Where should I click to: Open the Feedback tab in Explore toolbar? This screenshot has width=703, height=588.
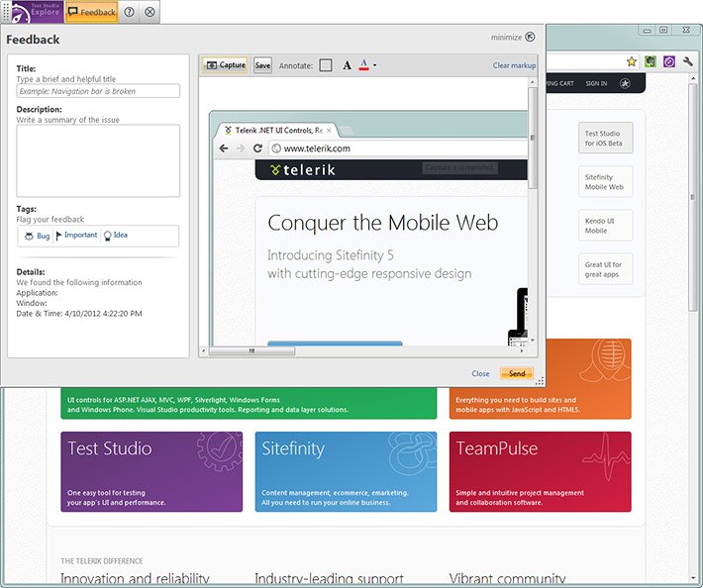(x=92, y=12)
